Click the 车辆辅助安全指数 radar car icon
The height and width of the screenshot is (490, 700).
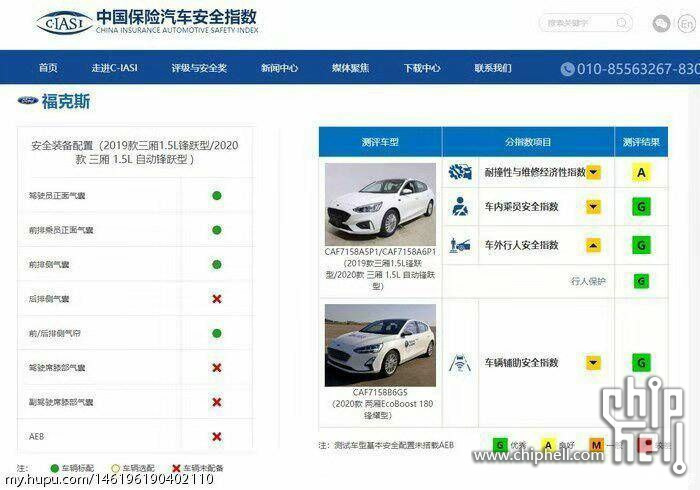[x=460, y=363]
